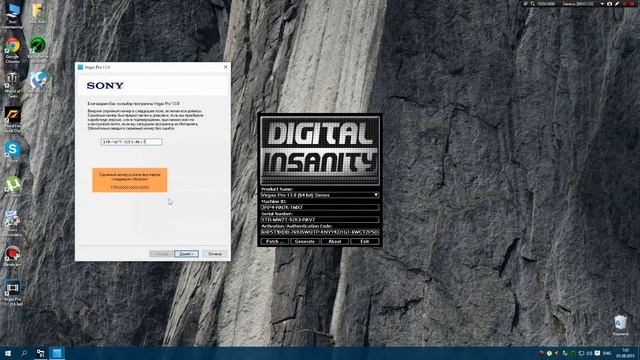Open the notification center tray icon
640x360 pixels.
597,353
